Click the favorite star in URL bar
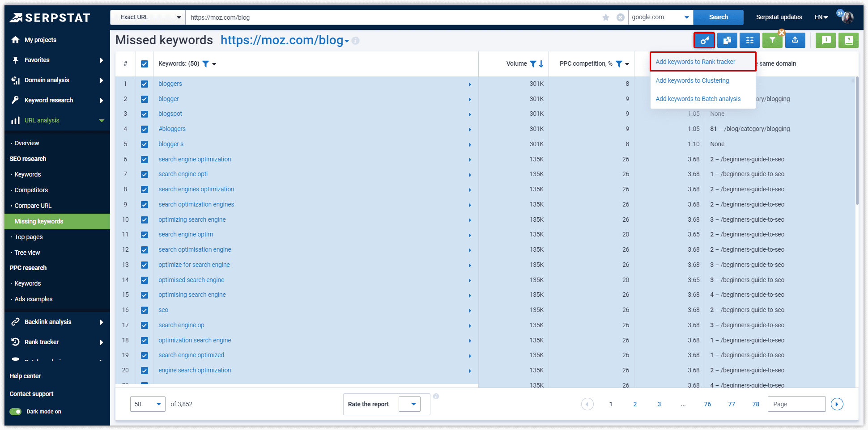The height and width of the screenshot is (430, 868). point(606,17)
